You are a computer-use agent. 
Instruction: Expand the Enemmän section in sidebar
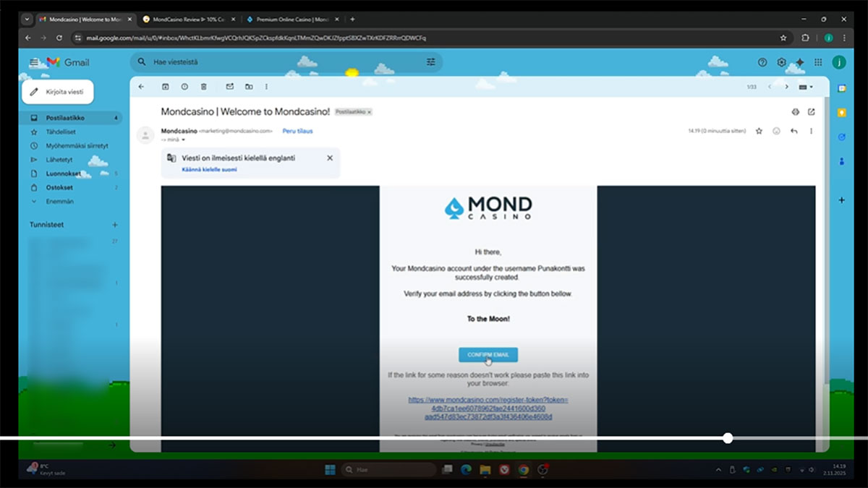(59, 202)
